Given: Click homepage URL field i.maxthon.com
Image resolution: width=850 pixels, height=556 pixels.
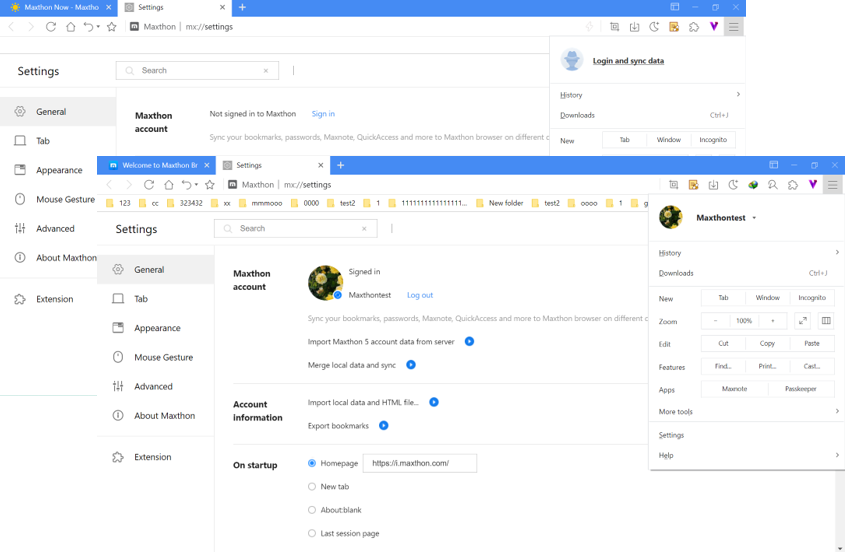Looking at the screenshot, I should pyautogui.click(x=420, y=463).
